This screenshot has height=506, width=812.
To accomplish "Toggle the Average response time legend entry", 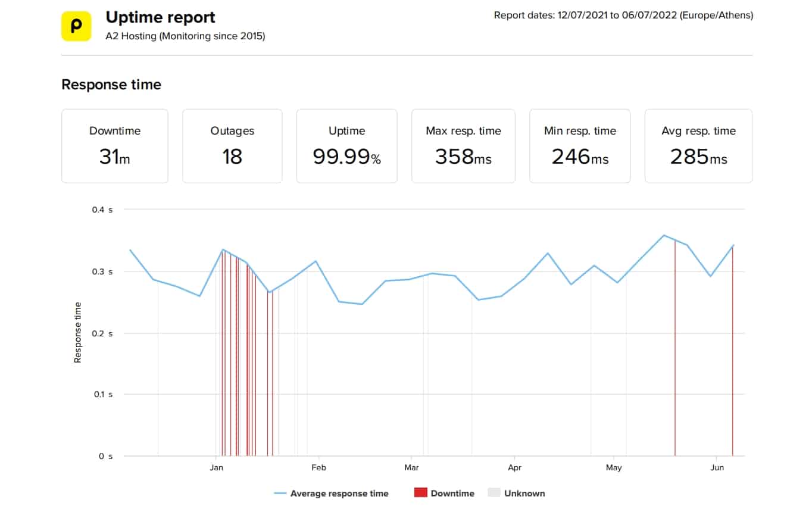I will coord(331,493).
